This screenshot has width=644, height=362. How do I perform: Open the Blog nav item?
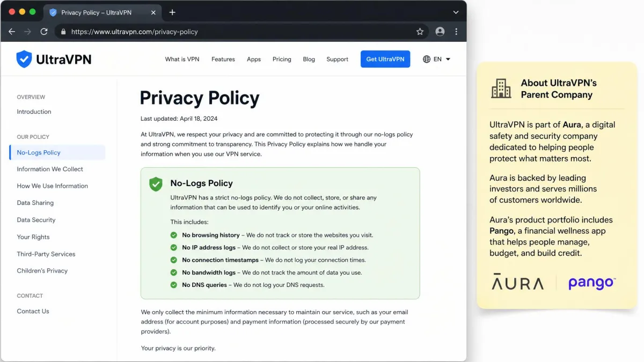[309, 59]
